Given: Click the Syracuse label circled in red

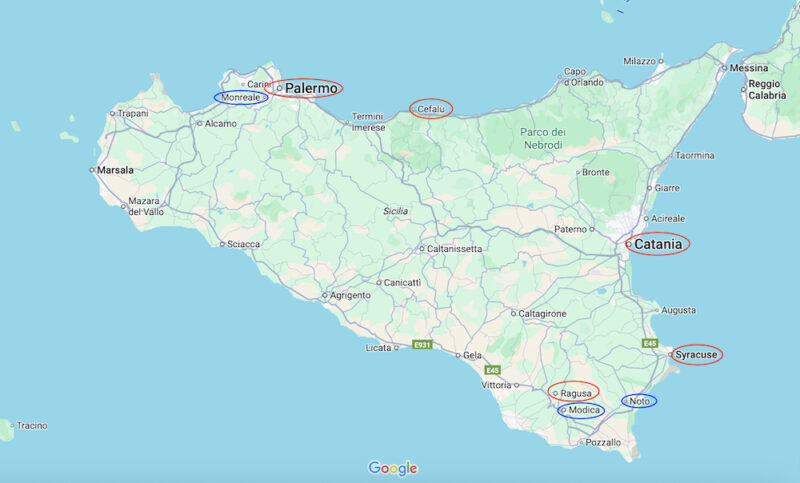Looking at the screenshot, I should [698, 354].
